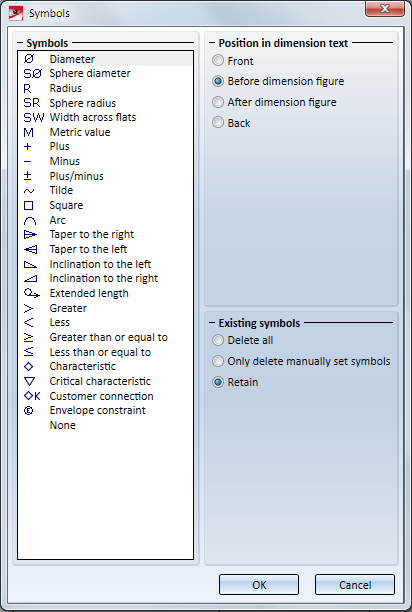
Task: Choose the Extended length symbol icon
Action: tap(32, 294)
